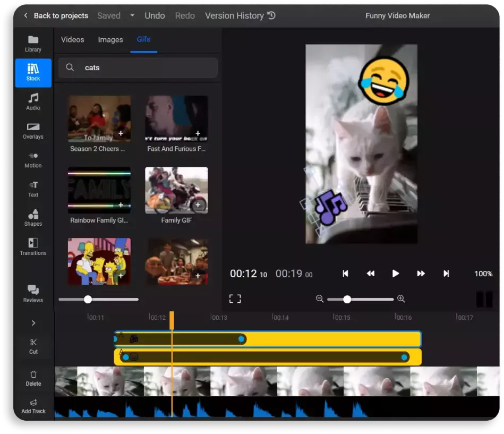
Task: Toggle fullscreen preview mode
Action: pyautogui.click(x=235, y=299)
